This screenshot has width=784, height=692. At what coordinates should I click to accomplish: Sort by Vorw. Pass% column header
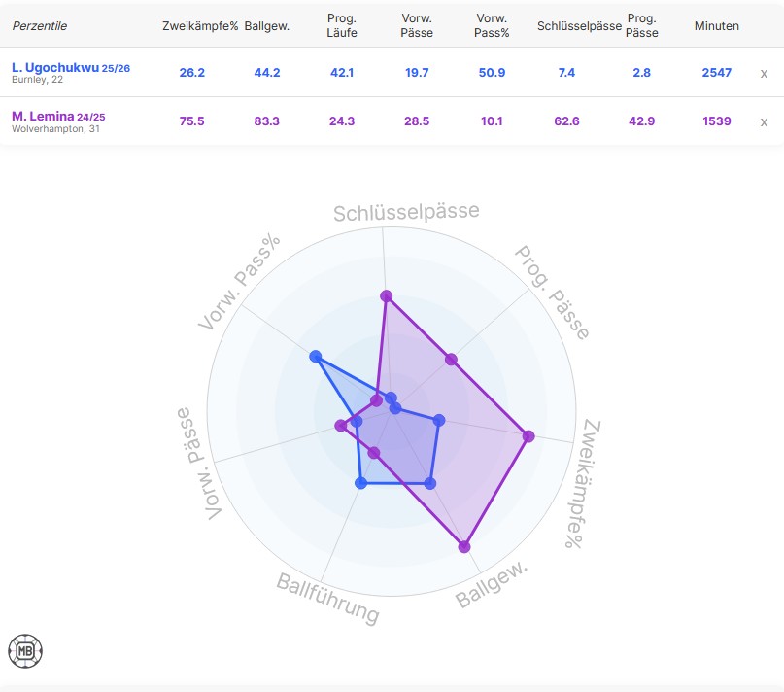[492, 25]
